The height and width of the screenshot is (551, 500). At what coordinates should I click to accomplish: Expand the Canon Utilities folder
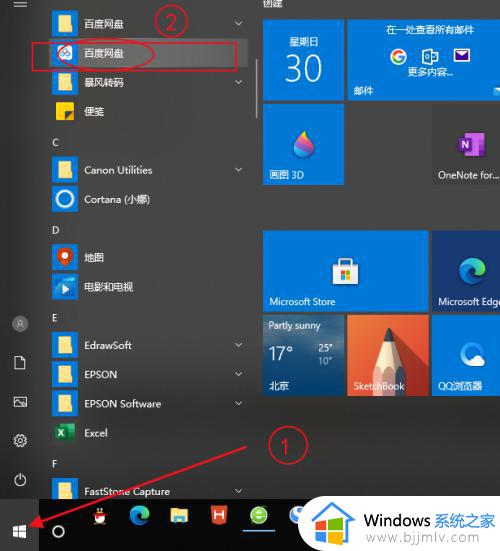click(149, 170)
